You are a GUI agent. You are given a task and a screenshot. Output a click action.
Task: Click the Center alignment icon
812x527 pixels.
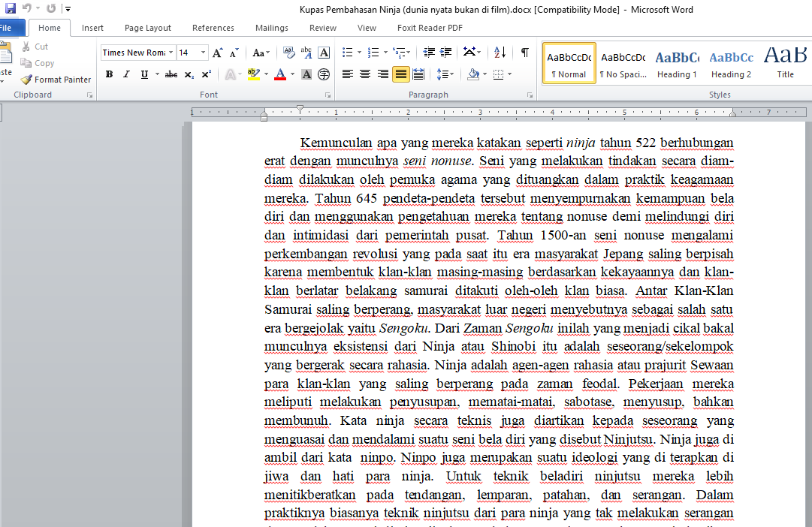coord(365,74)
